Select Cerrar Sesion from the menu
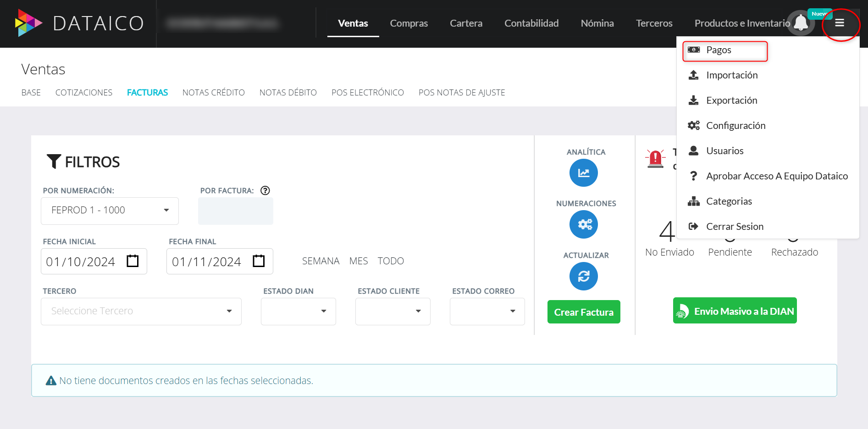 pyautogui.click(x=735, y=226)
